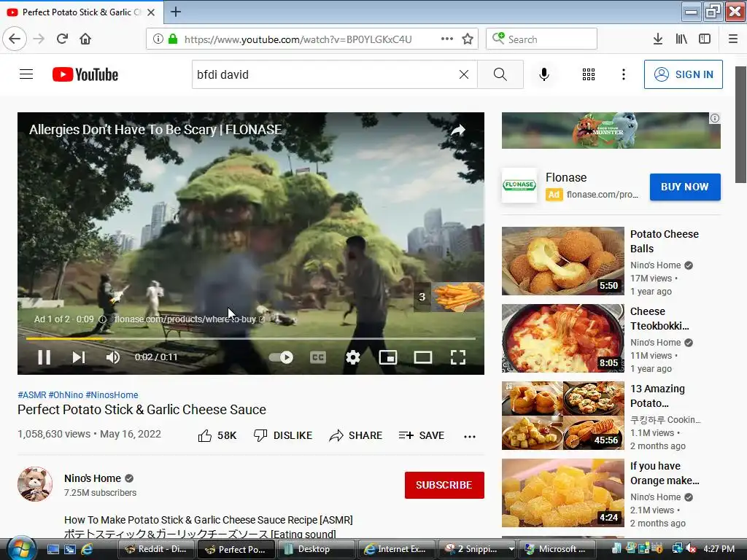
Task: Click the Windows Start button
Action: [x=21, y=548]
